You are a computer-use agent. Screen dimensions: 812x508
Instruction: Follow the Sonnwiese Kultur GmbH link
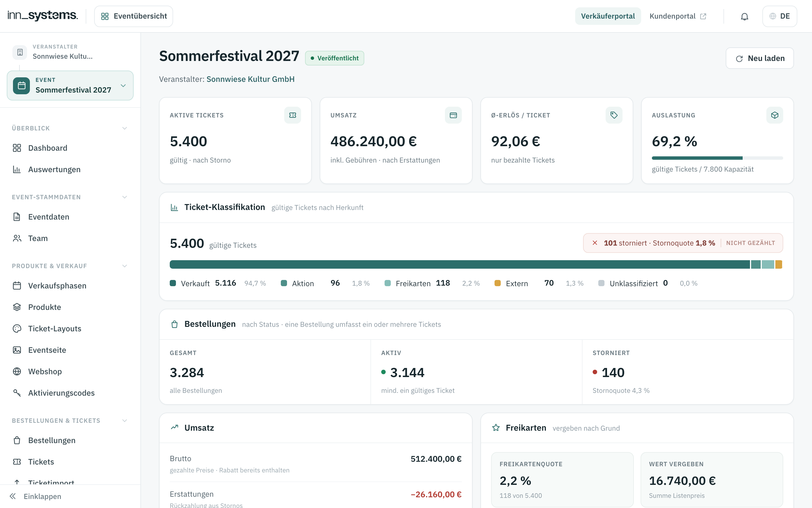click(x=250, y=79)
